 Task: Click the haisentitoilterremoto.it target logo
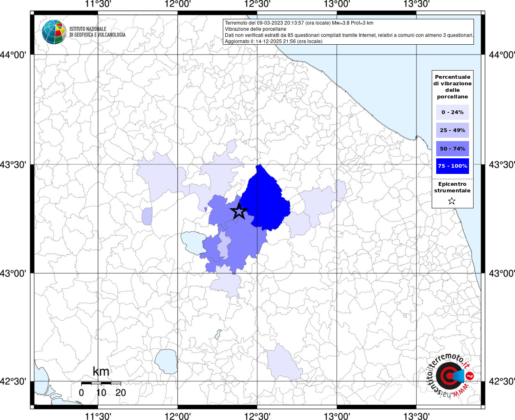click(x=451, y=377)
